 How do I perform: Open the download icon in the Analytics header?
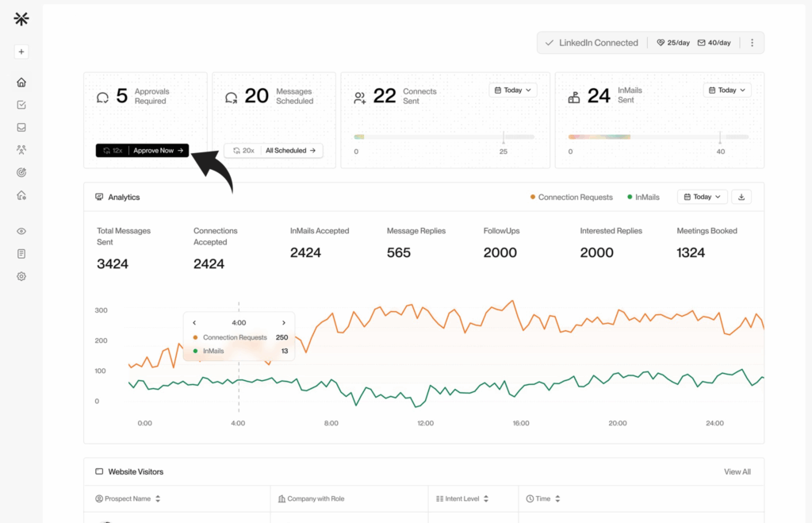pos(741,196)
